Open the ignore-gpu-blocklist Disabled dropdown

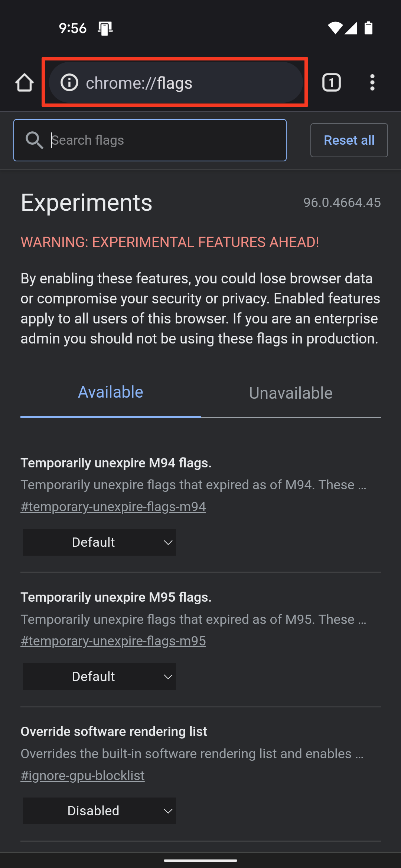coord(100,811)
